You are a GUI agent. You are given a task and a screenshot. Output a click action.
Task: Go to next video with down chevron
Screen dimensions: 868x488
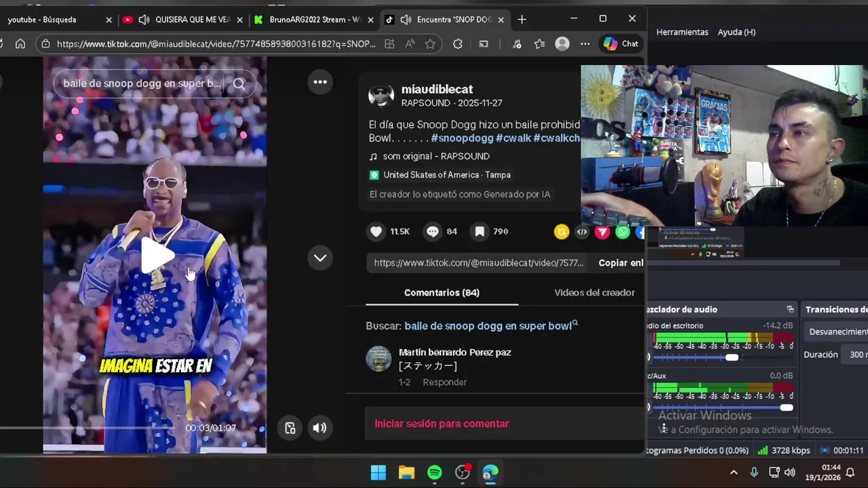[320, 258]
